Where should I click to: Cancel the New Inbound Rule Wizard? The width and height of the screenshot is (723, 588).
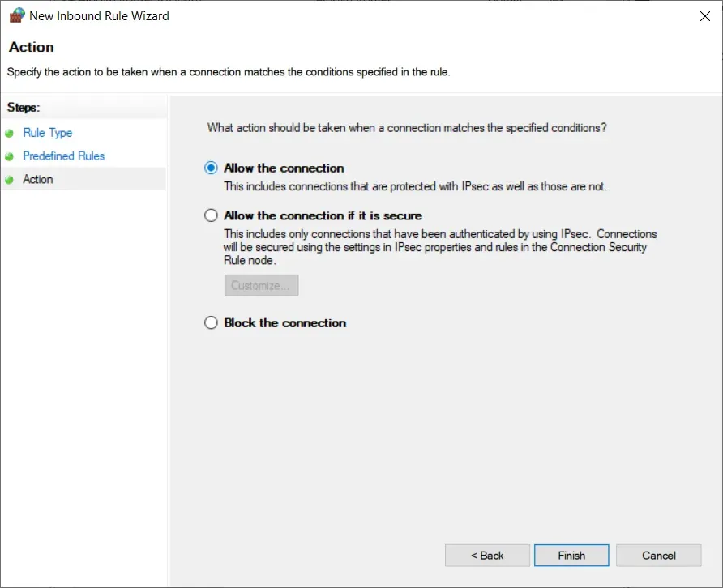click(x=657, y=555)
